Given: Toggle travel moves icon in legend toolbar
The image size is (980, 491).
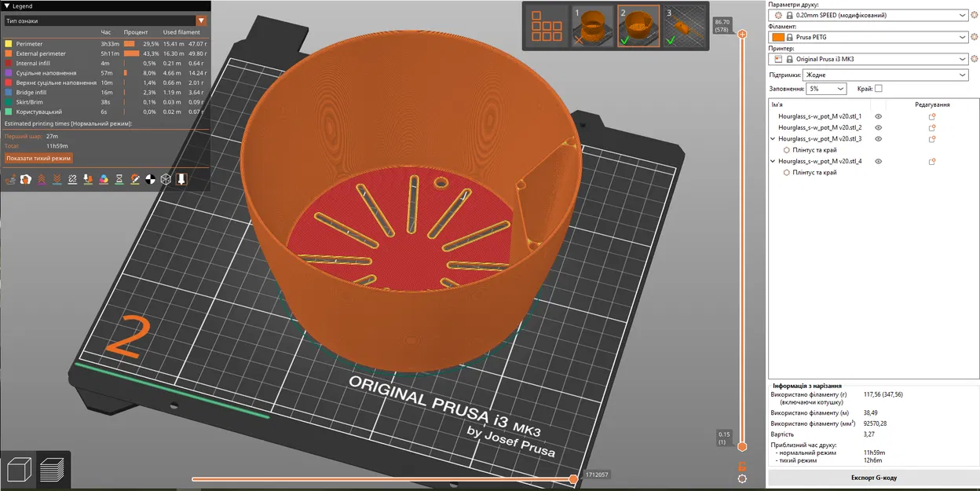Looking at the screenshot, I should click(x=11, y=179).
